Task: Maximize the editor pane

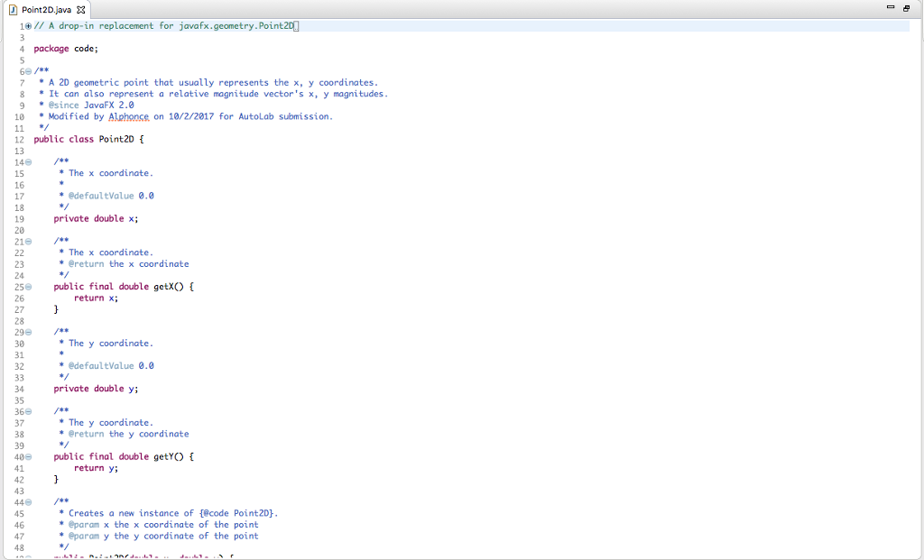Action: [906, 7]
